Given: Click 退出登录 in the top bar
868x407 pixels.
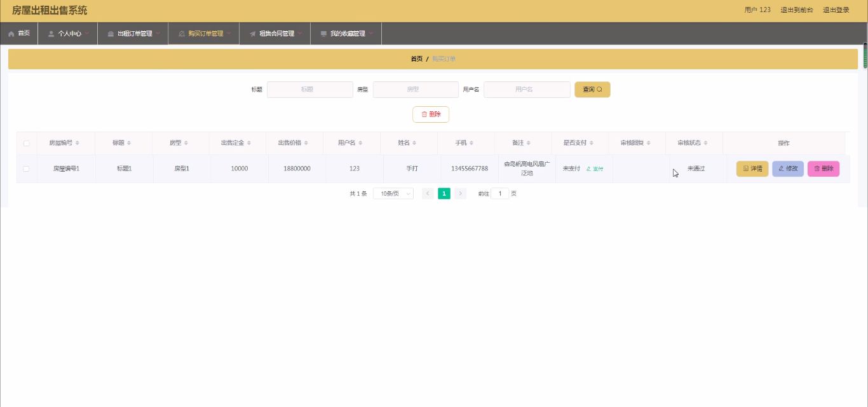Looking at the screenshot, I should point(836,10).
